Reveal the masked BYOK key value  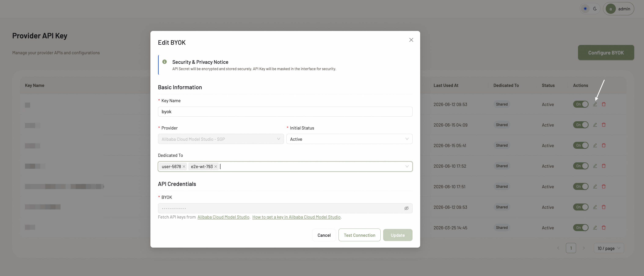406,208
